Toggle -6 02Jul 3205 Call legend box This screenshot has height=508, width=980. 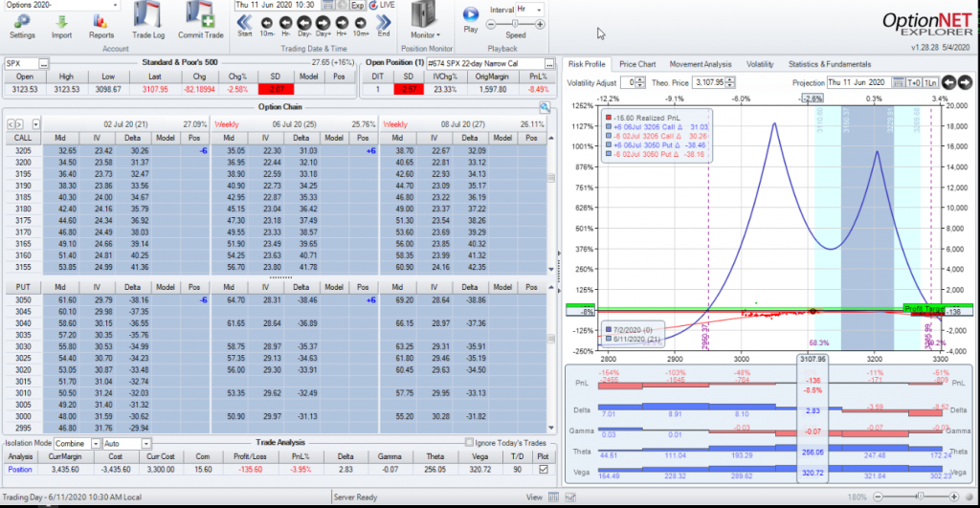[x=608, y=136]
